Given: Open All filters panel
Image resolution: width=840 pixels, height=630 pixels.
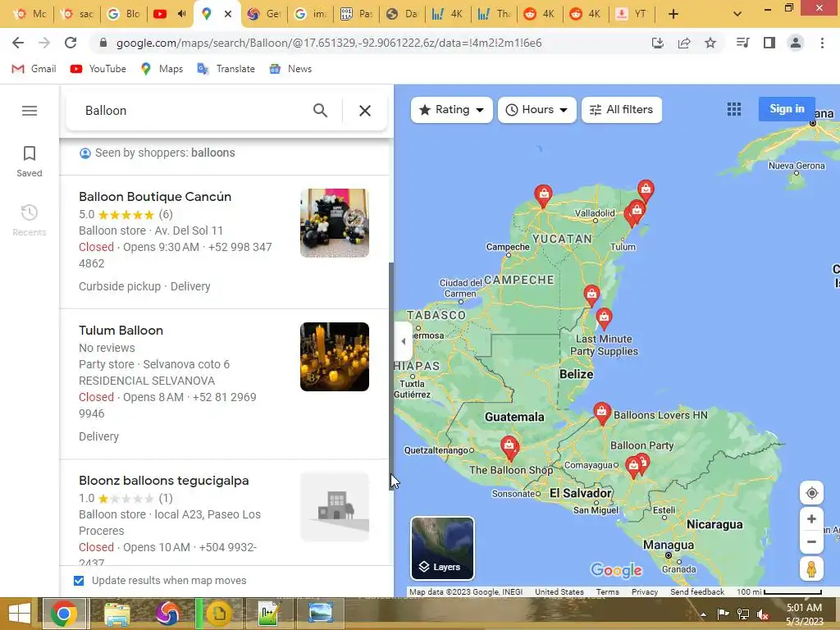Looking at the screenshot, I should [622, 110].
